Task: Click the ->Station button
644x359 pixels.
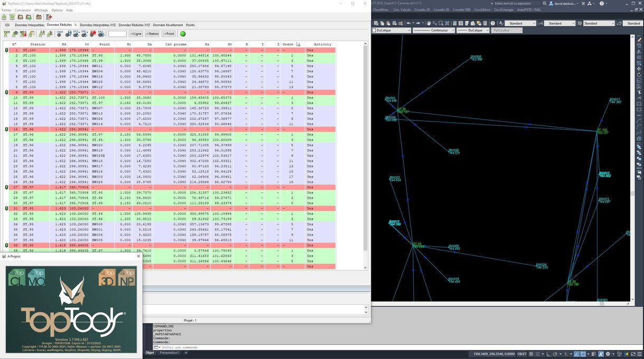Action: pyautogui.click(x=152, y=34)
